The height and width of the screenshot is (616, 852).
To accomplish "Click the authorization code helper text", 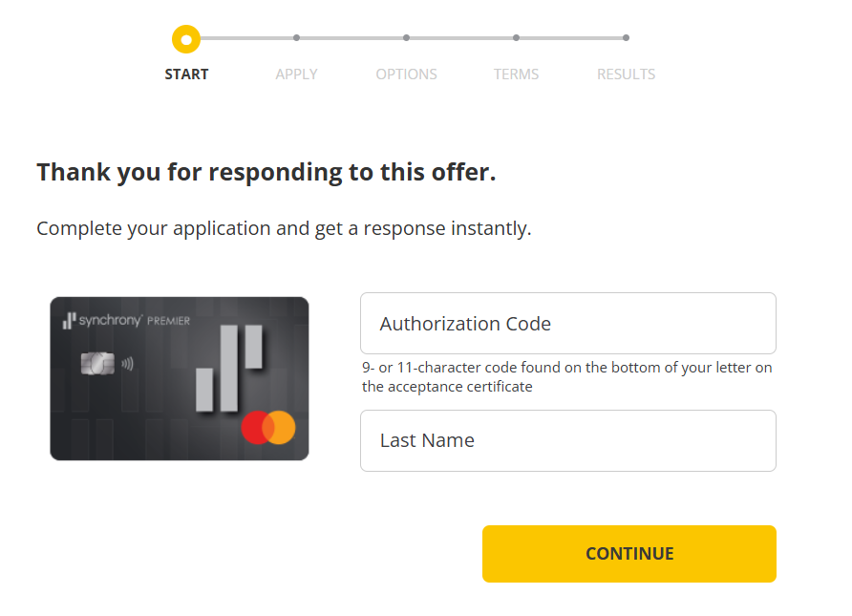I will click(x=567, y=377).
